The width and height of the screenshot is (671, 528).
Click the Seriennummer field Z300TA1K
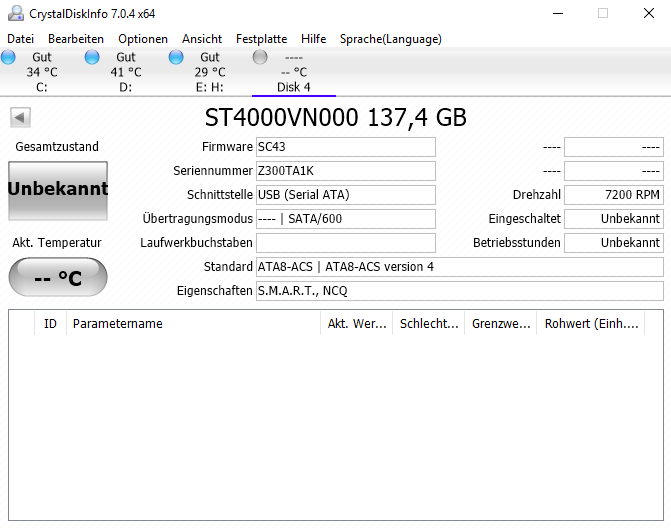[x=346, y=171]
